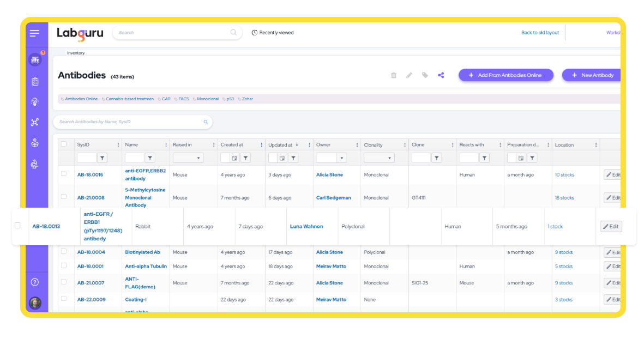Switch to the Inventory tab
644x345 pixels.
point(75,52)
